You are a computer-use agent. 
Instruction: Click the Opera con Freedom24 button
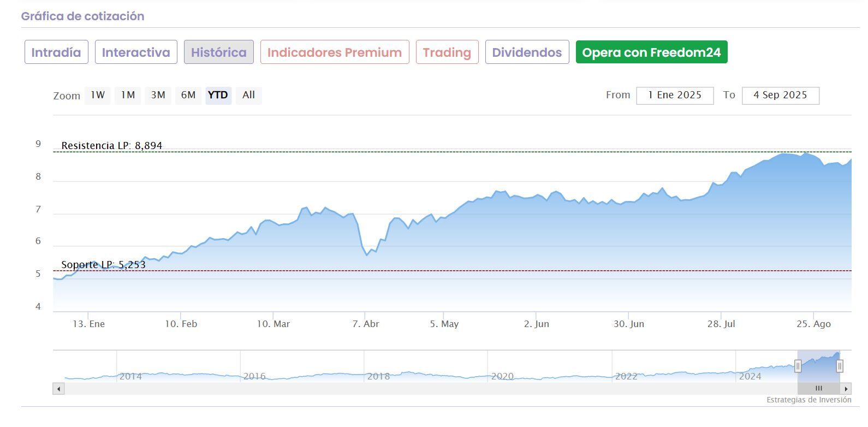pyautogui.click(x=651, y=52)
